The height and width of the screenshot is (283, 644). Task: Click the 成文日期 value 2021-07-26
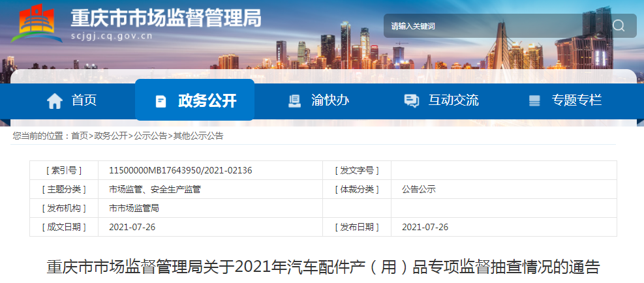(132, 227)
